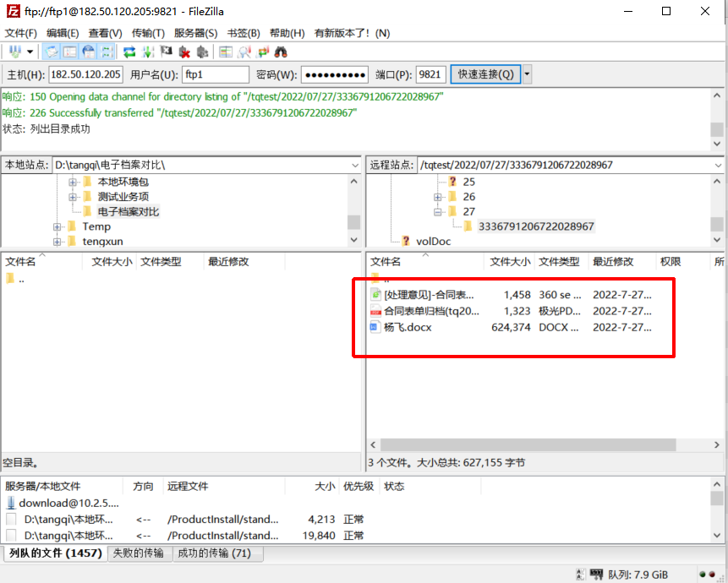728x583 pixels.
Task: Expand the tengxun folder
Action: click(57, 242)
